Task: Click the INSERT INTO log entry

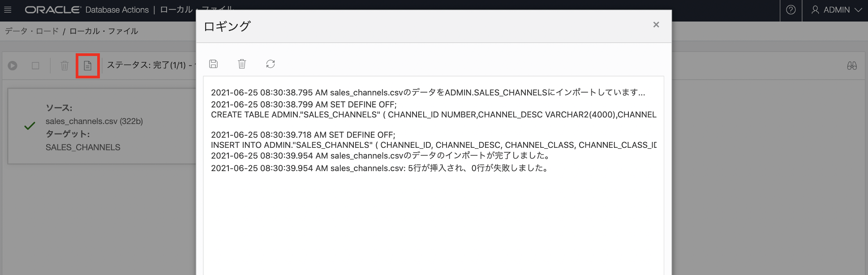Action: coord(434,145)
